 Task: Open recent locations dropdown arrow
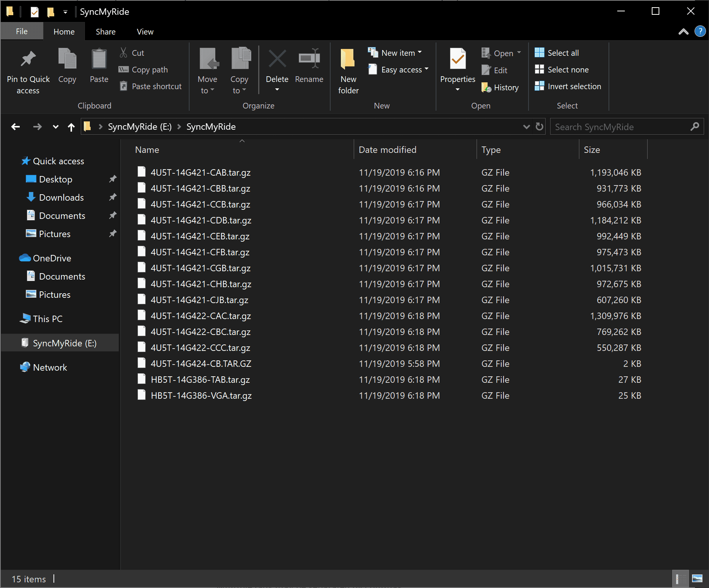click(56, 127)
